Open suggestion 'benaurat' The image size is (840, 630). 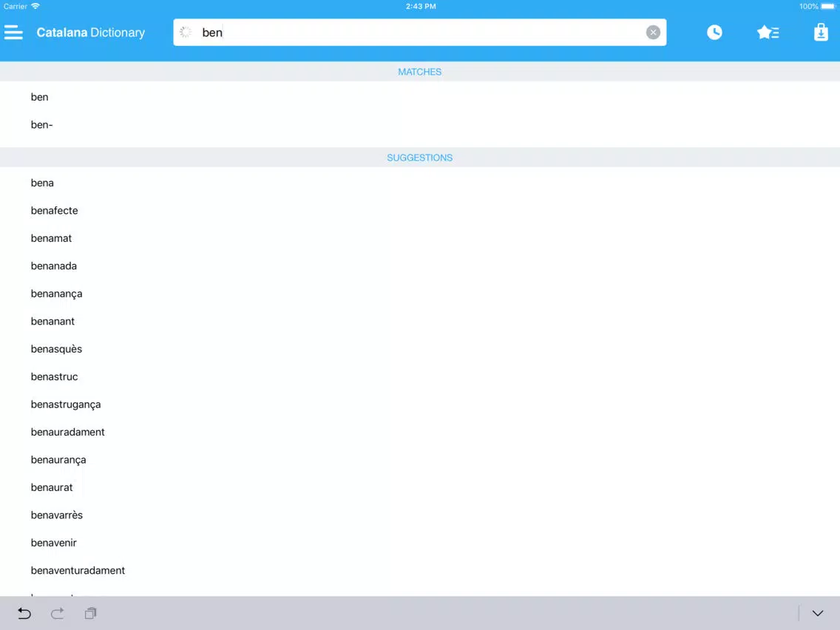pyautogui.click(x=420, y=487)
